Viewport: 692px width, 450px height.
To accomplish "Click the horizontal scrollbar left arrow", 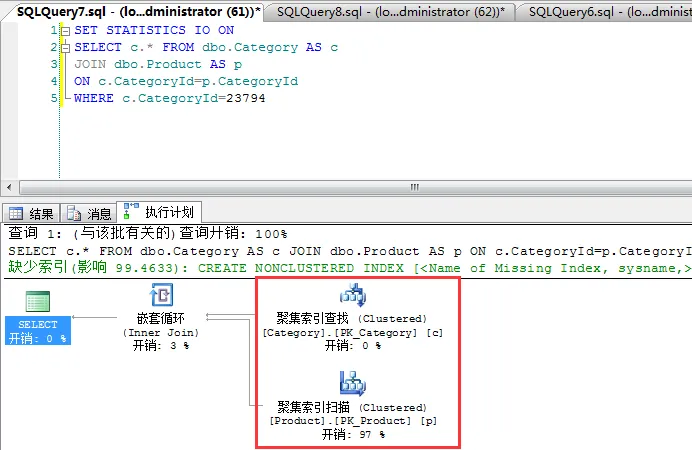I will pyautogui.click(x=9, y=187).
